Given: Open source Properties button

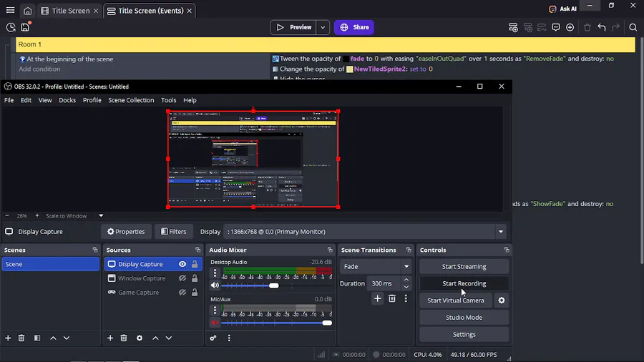Looking at the screenshot, I should 126,232.
